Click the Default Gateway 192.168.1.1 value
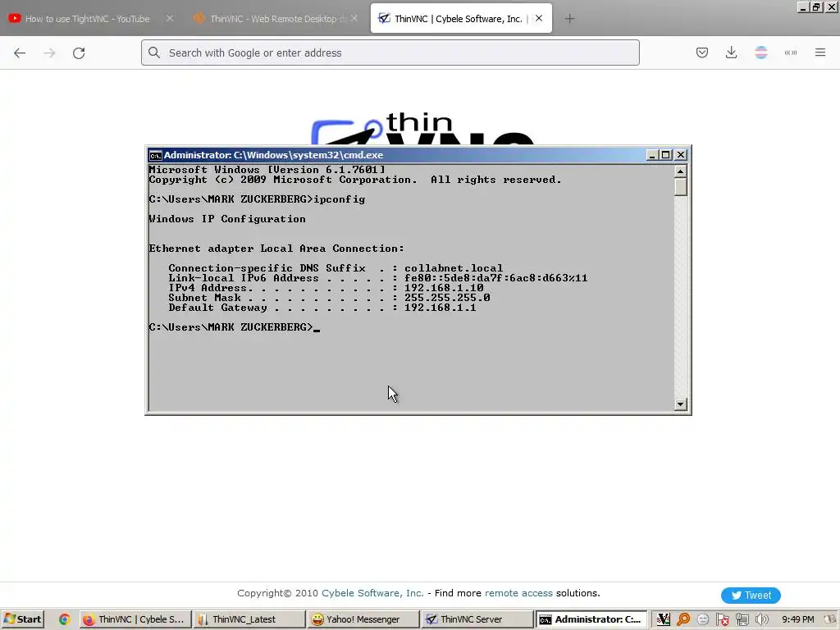This screenshot has height=630, width=840. (441, 308)
